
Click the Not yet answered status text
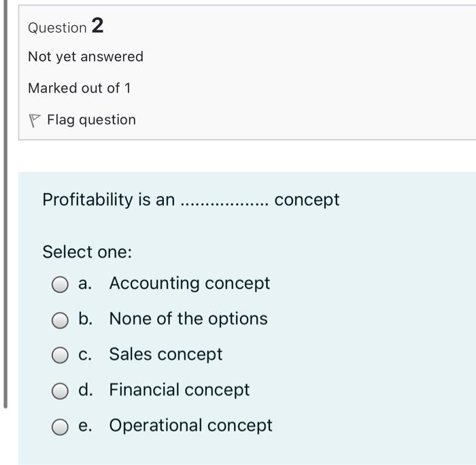[86, 56]
